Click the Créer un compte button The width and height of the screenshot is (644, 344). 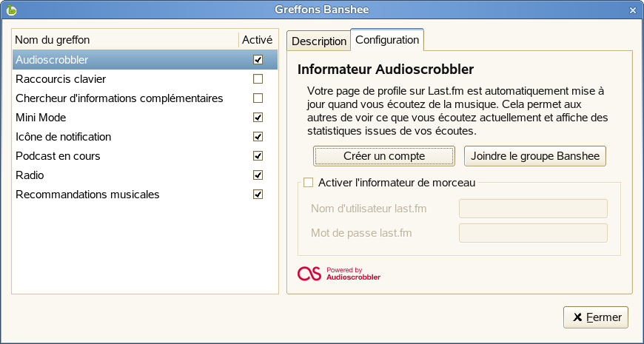(x=384, y=156)
